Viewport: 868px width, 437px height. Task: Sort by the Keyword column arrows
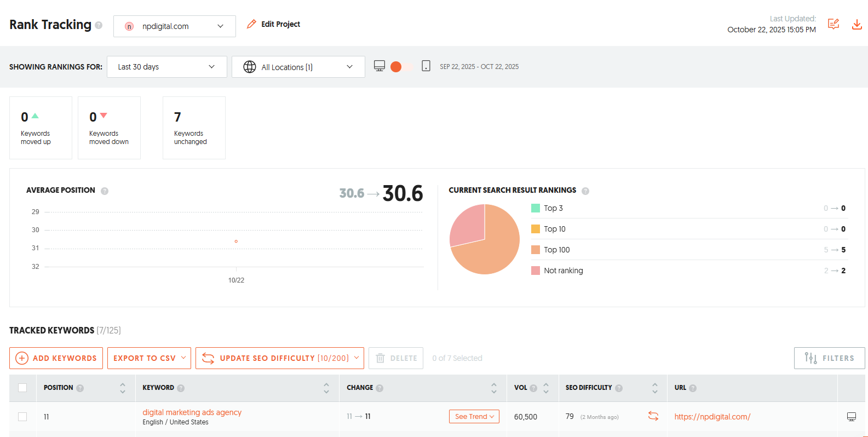coord(326,388)
